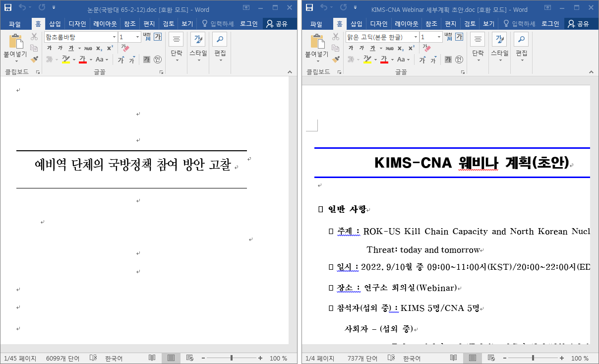Select the Format Painter brush in the KIMS-CNA window
Image resolution: width=599 pixels, height=364 pixels.
coord(336,60)
